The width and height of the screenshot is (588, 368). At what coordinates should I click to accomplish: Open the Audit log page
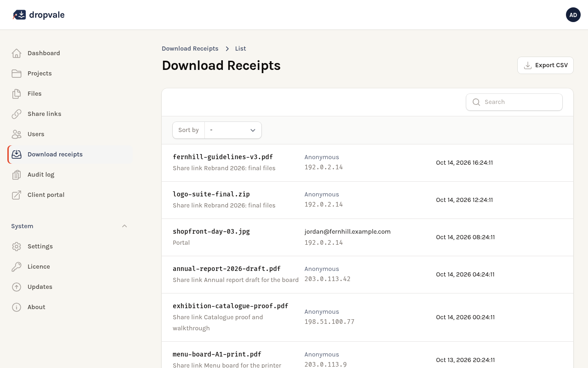[70, 175]
